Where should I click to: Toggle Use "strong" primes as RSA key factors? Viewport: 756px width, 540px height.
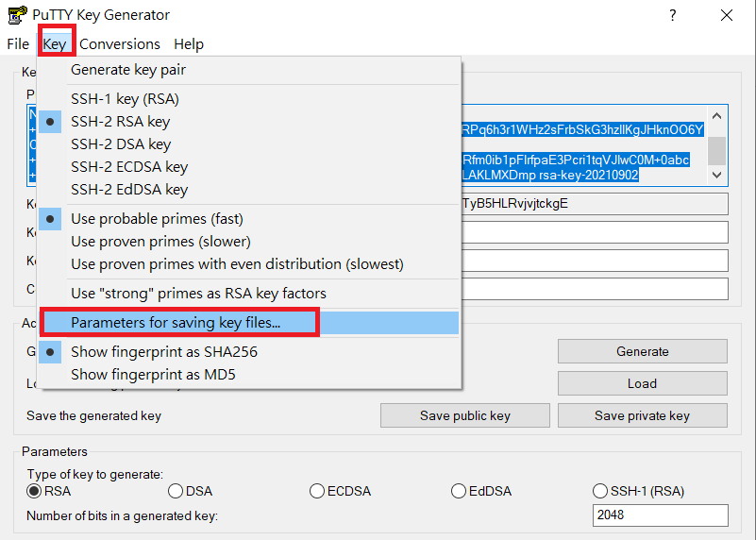click(249, 294)
